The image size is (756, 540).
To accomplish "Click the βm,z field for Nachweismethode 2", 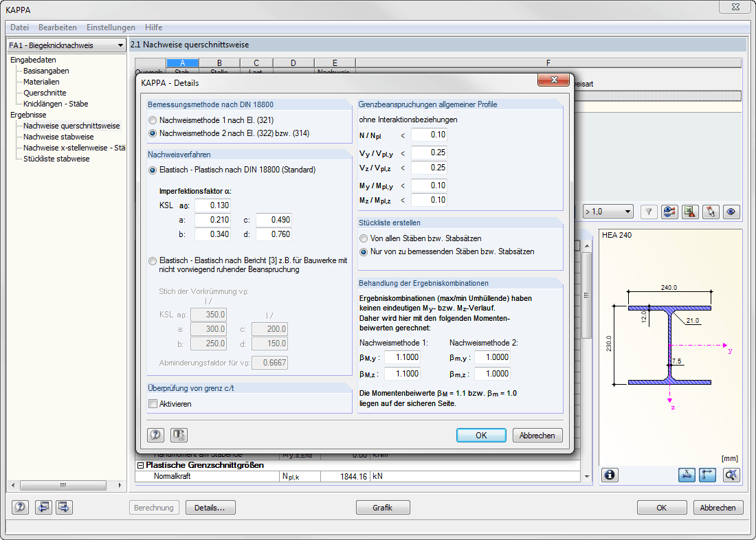I will point(492,374).
